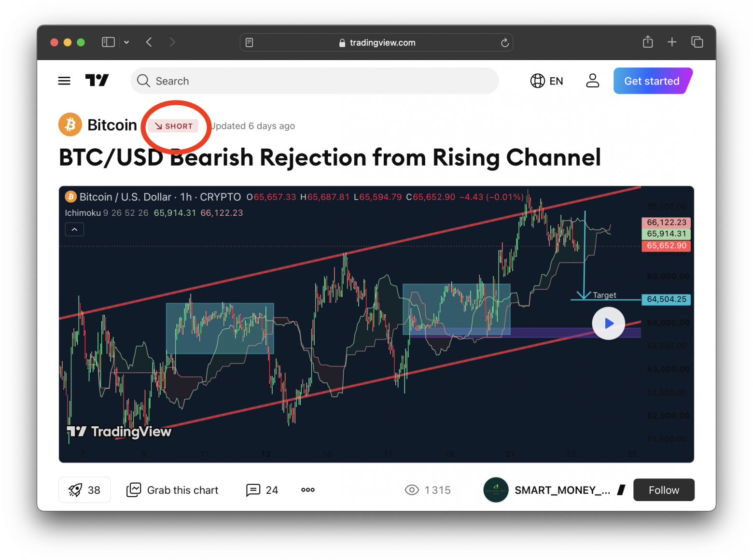Open a new Safari tab

[x=672, y=42]
